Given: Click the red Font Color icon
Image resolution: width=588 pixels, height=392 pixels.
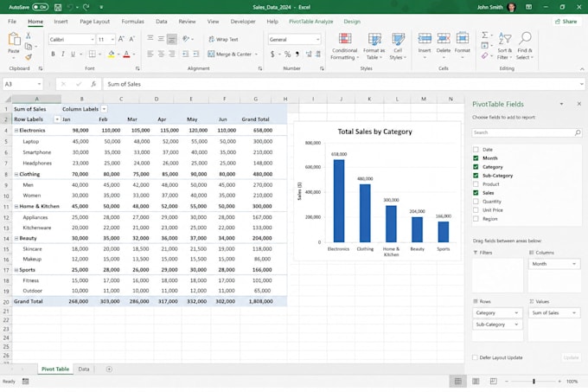Looking at the screenshot, I should coord(126,54).
